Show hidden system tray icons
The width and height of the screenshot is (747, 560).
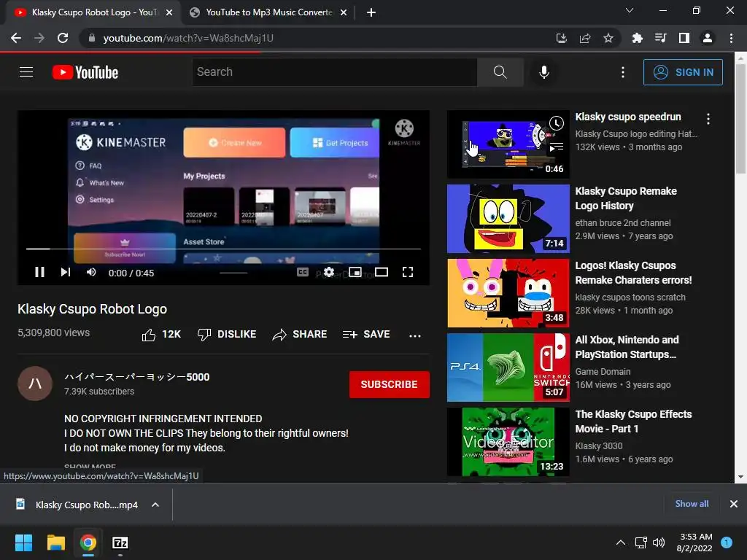(620, 542)
